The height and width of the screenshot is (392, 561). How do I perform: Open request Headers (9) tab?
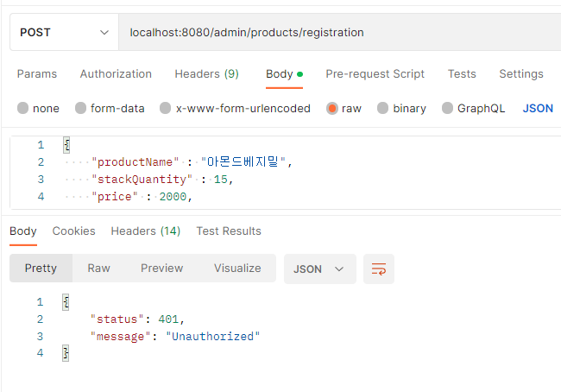(206, 73)
